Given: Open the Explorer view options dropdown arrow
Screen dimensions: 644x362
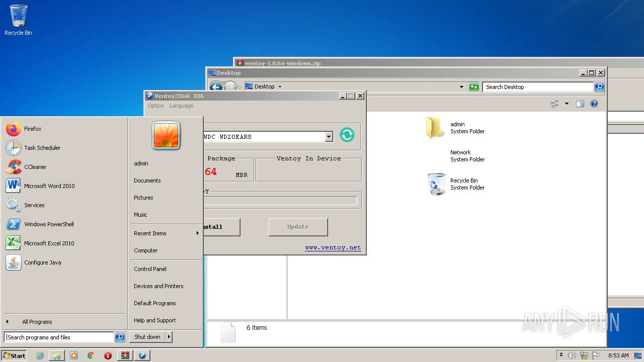Looking at the screenshot, I should 567,104.
